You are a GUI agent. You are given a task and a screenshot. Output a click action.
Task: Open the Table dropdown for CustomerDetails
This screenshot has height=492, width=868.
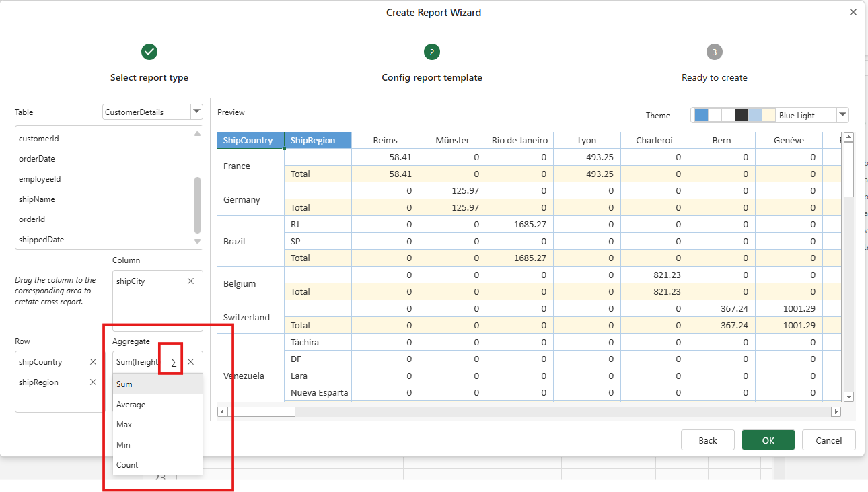click(x=196, y=112)
